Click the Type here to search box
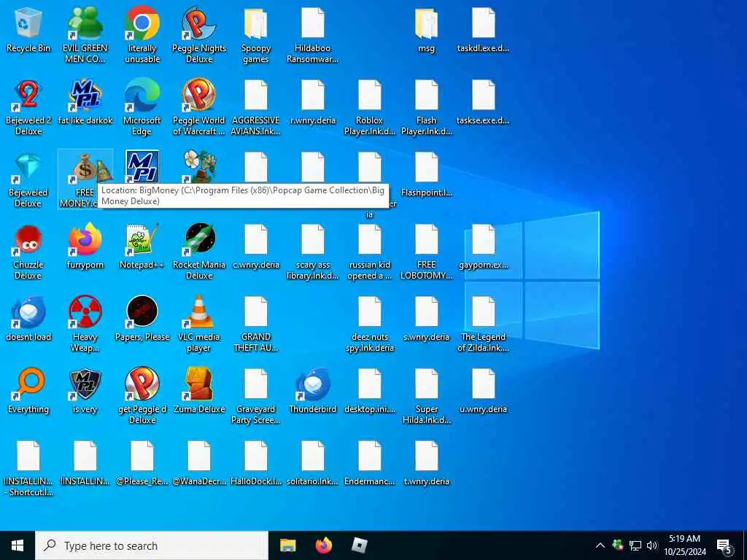This screenshot has height=560, width=747. [x=152, y=545]
